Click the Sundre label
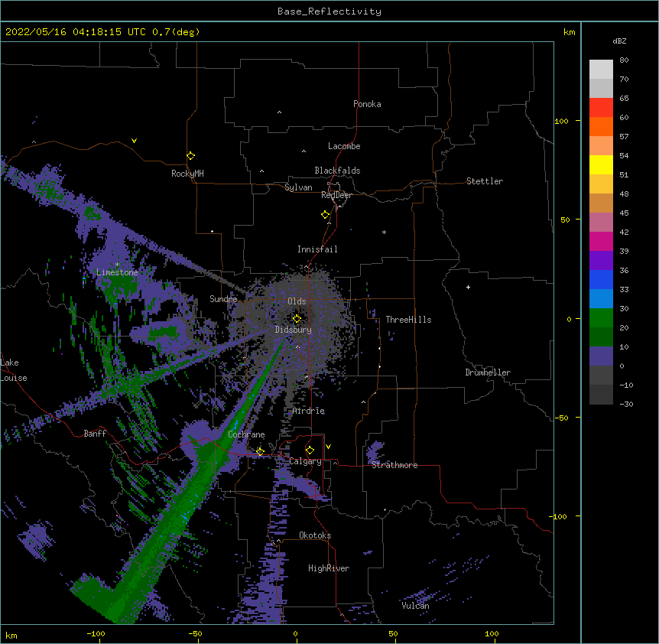 pos(223,299)
